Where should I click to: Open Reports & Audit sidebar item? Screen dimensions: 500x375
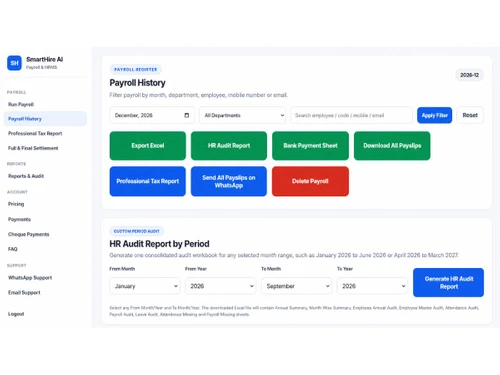[26, 176]
